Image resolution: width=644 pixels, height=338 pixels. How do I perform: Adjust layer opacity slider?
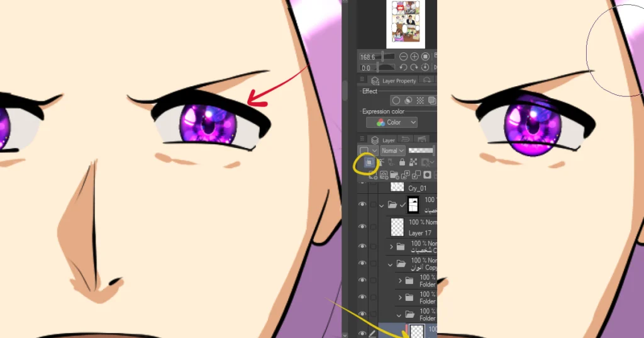[x=421, y=150]
